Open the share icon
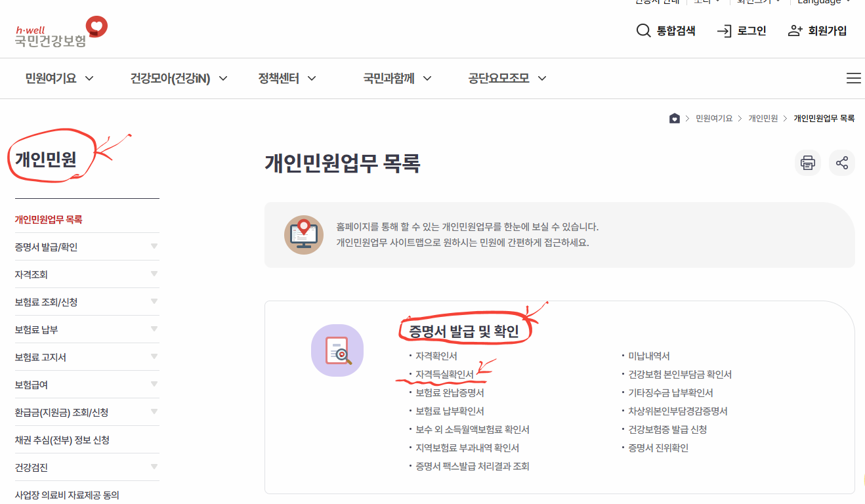The width and height of the screenshot is (865, 504). pos(841,163)
